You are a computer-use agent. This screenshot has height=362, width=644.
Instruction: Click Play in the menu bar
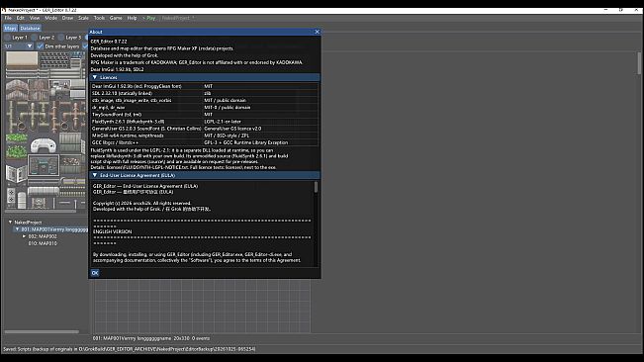coord(148,18)
